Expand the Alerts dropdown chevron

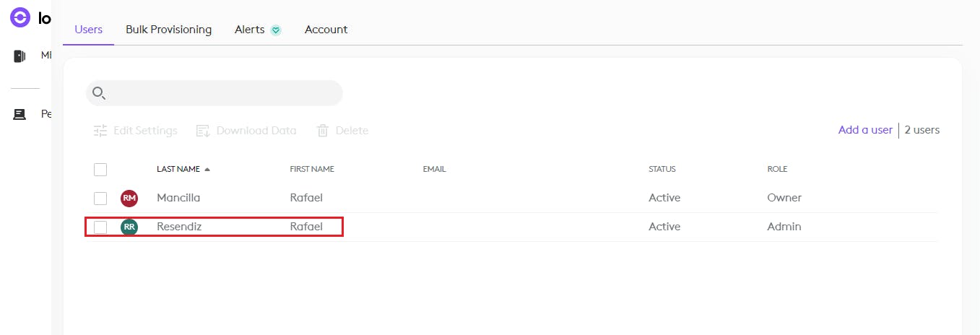pyautogui.click(x=276, y=30)
